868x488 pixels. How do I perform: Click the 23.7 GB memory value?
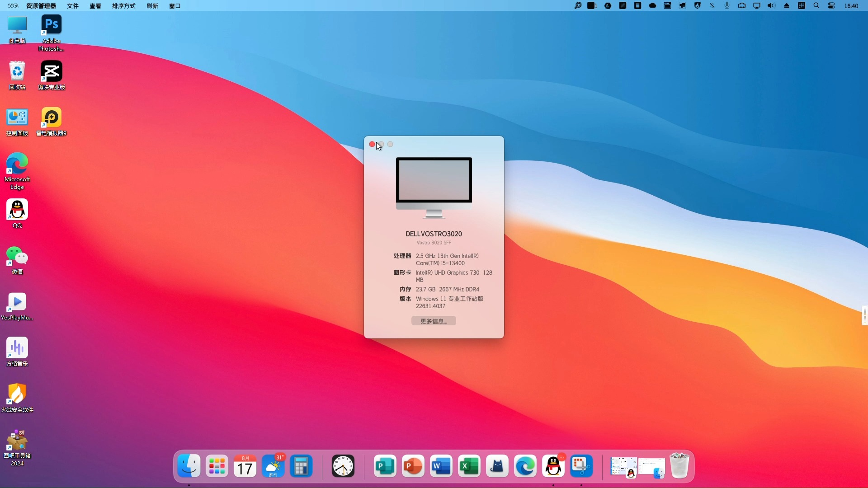(x=425, y=289)
